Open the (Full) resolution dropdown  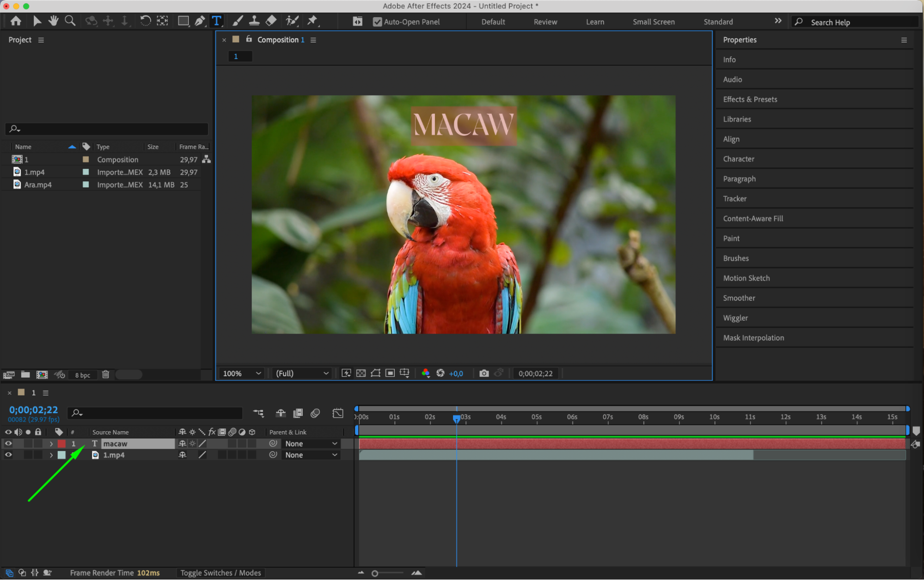tap(302, 373)
